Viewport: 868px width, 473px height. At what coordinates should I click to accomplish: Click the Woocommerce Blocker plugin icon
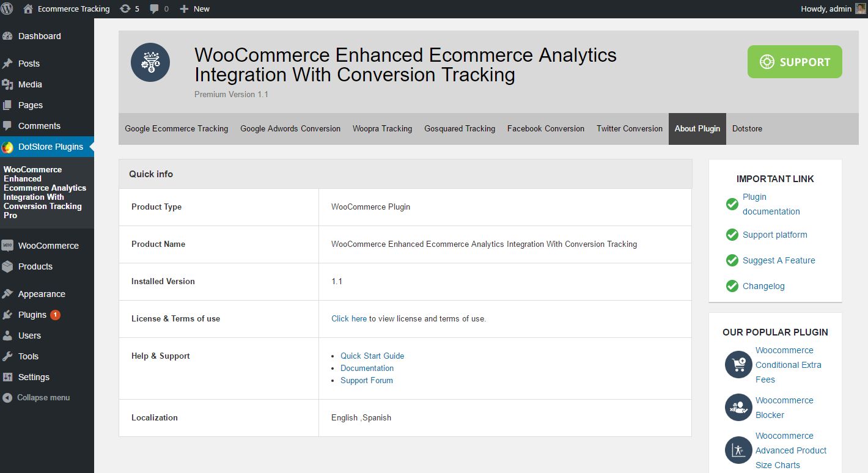(x=738, y=408)
